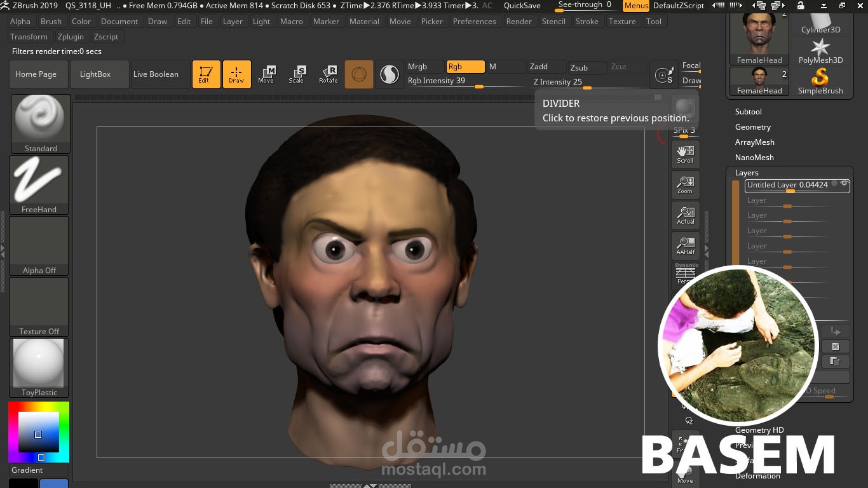Select the Zoom canvas tool

[685, 185]
